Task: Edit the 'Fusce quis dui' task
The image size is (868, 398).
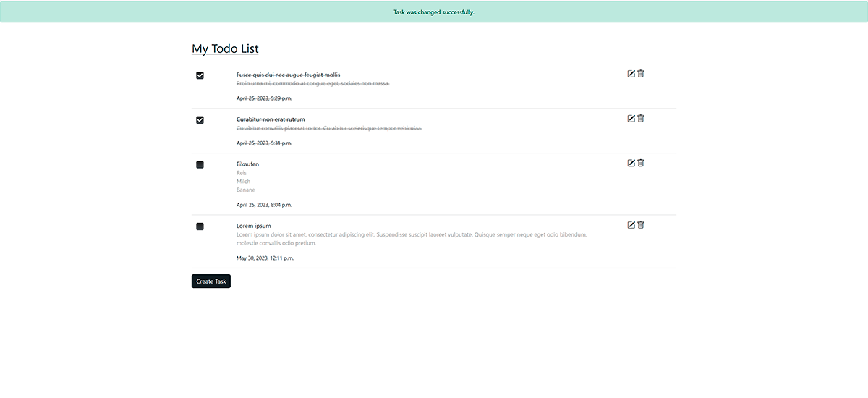Action: [631, 74]
